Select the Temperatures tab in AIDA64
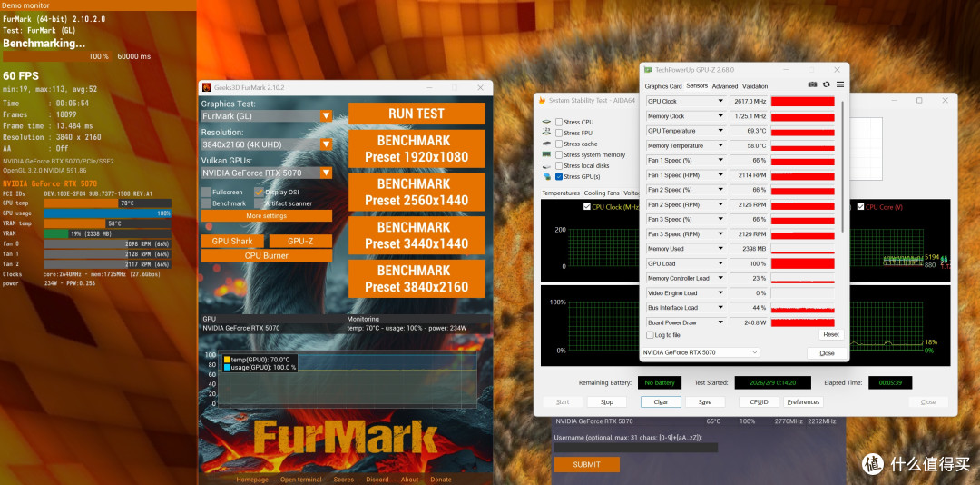Viewport: 980px width, 485px height. [x=561, y=193]
